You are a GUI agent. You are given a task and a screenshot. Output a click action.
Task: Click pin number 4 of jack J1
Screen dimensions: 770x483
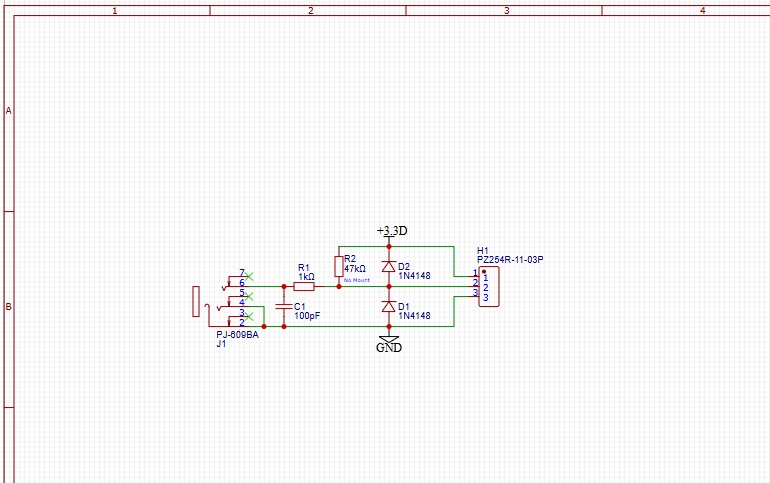coord(242,302)
